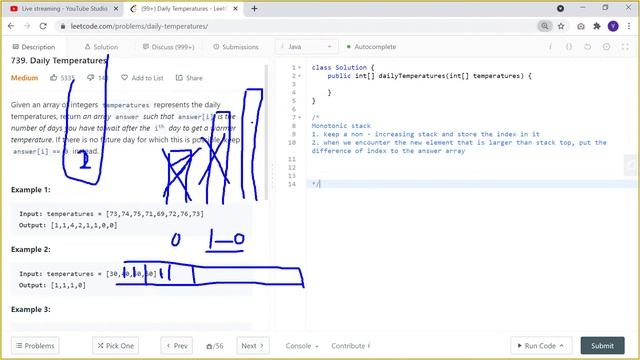The height and width of the screenshot is (360, 640).
Task: Switch to Daily Temperatures LeetCode tab
Action: [x=183, y=9]
